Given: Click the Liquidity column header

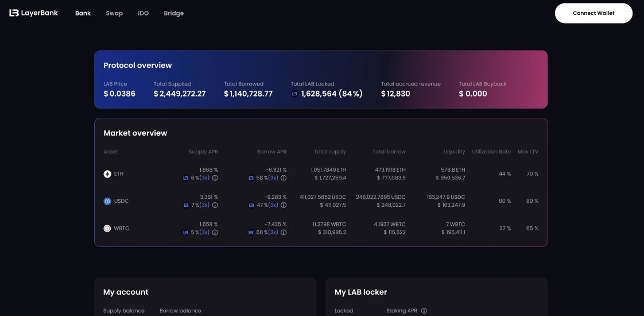Looking at the screenshot, I should 454,152.
